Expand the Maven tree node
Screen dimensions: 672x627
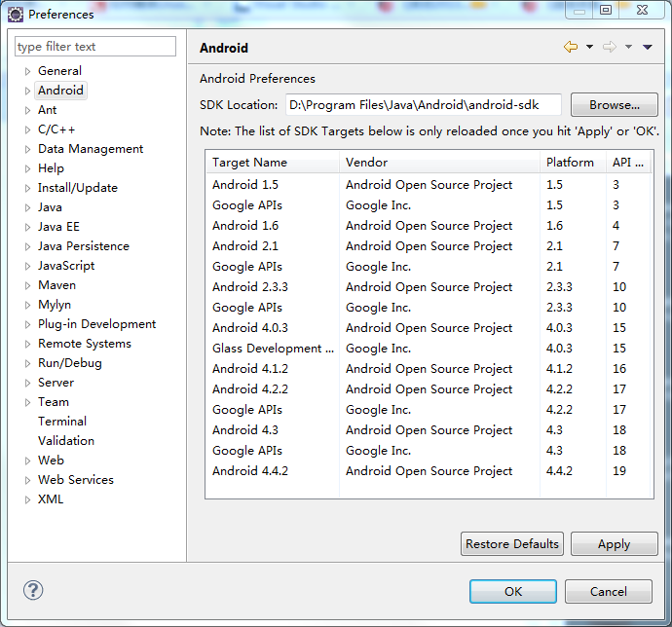click(27, 286)
